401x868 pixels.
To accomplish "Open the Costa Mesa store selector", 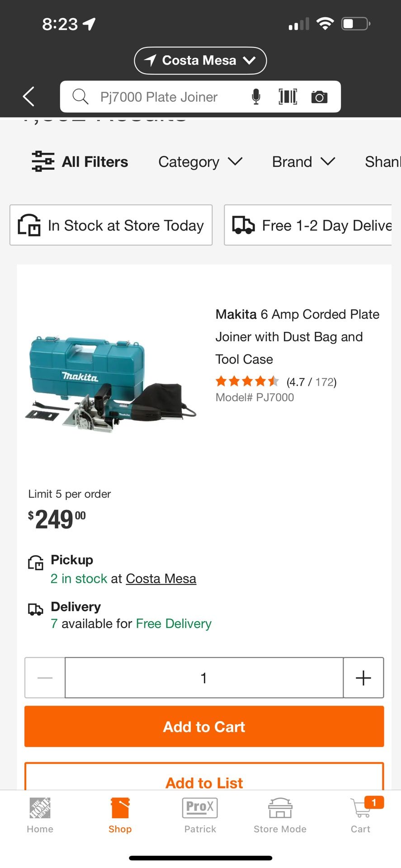I will pos(200,61).
